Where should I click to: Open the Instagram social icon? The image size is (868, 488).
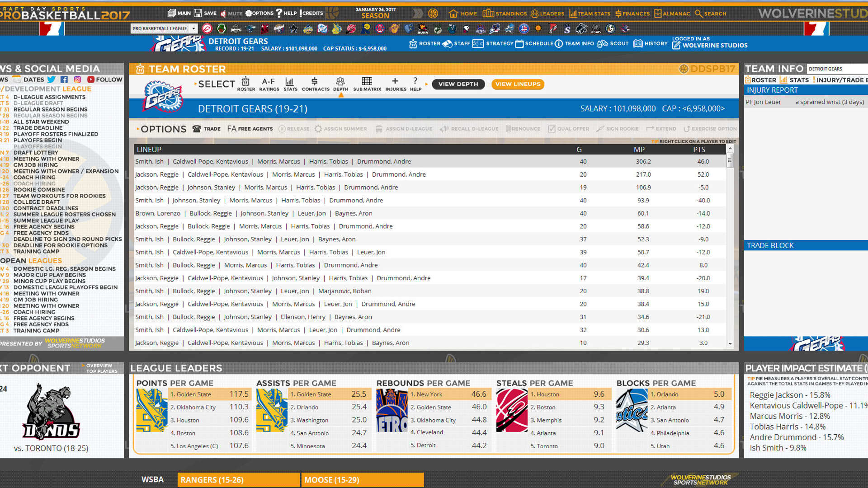(77, 80)
